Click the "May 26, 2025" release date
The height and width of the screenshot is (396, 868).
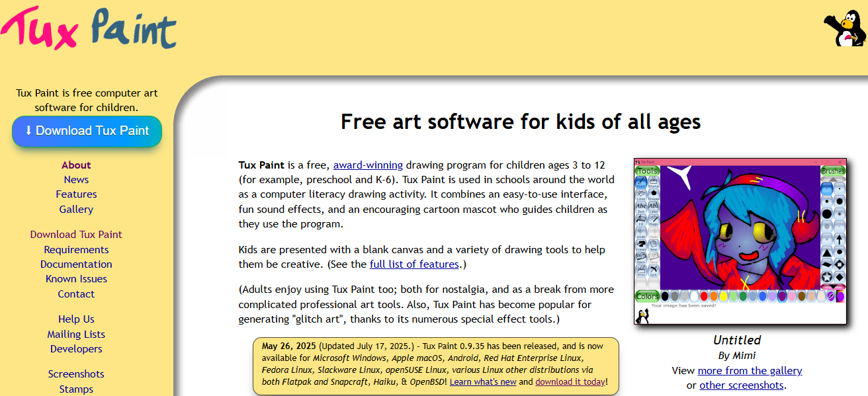(289, 346)
